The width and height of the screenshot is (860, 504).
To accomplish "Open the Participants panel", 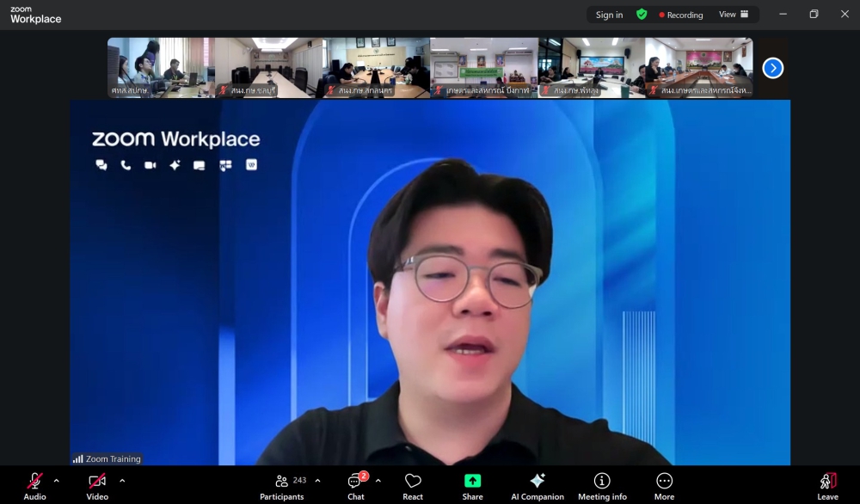I will tap(282, 486).
